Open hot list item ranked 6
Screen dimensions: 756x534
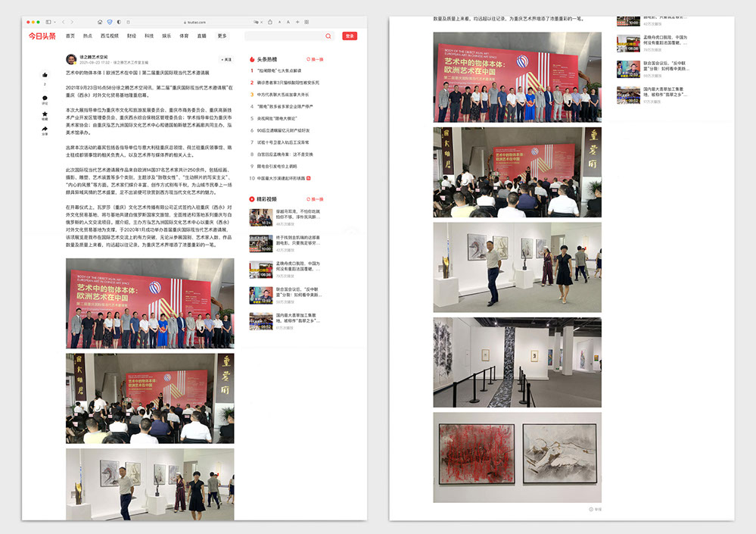click(280, 130)
